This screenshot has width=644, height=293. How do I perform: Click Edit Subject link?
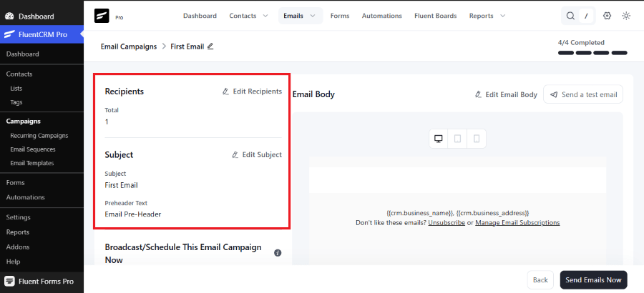coord(257,154)
